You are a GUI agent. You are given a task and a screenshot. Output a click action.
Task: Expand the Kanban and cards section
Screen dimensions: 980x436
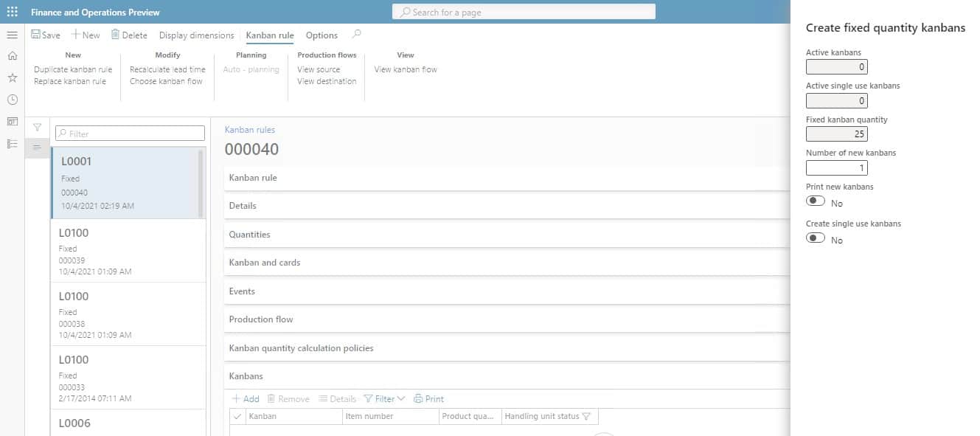[x=507, y=263]
